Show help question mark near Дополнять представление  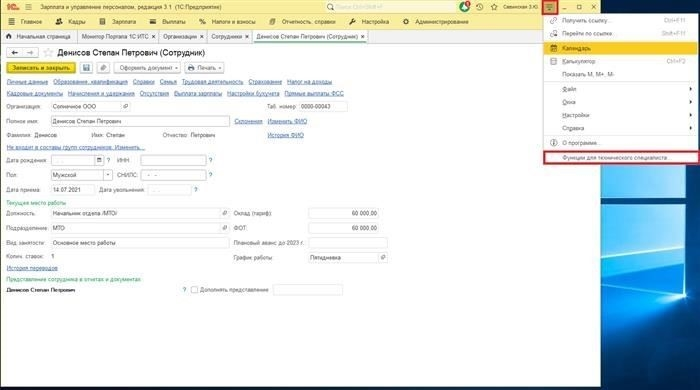tap(184, 290)
